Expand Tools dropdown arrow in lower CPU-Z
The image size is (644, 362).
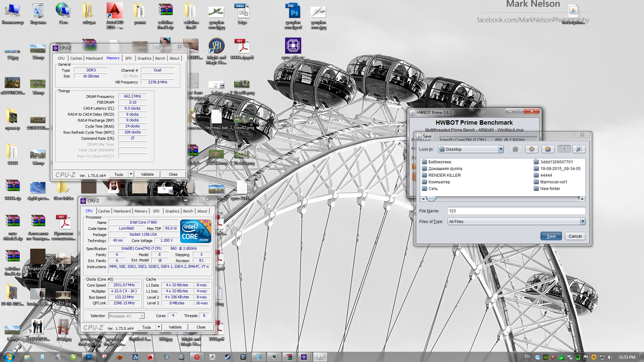point(159,327)
